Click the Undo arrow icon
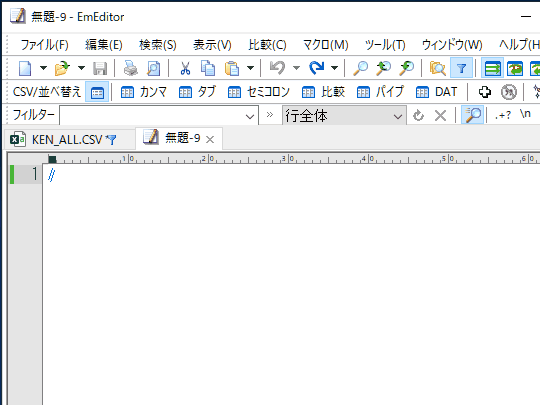 coord(277,68)
